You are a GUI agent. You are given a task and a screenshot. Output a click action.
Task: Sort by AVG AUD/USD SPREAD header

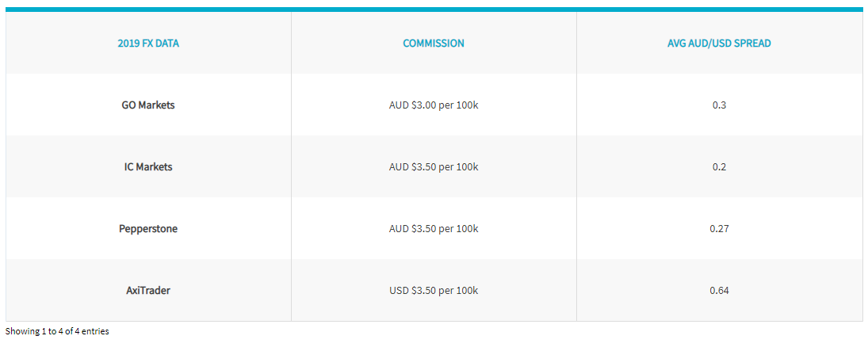(x=719, y=44)
